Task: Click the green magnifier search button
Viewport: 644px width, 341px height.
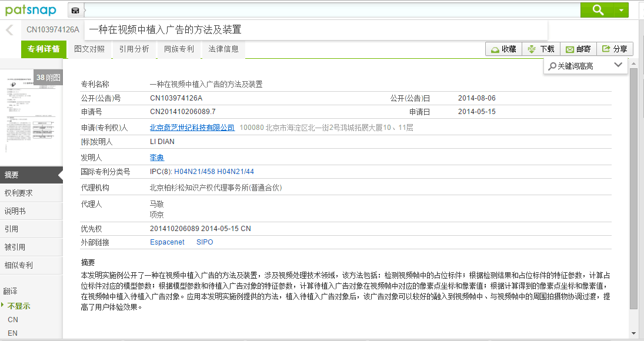Action: point(597,10)
